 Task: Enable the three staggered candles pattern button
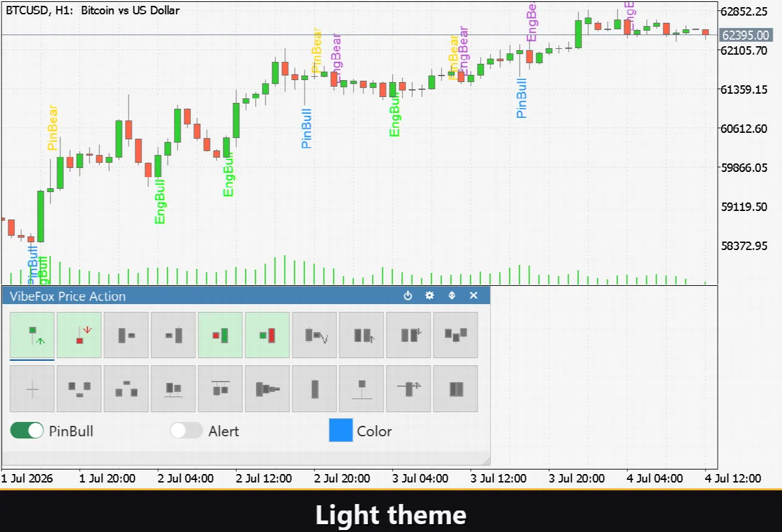(x=456, y=335)
